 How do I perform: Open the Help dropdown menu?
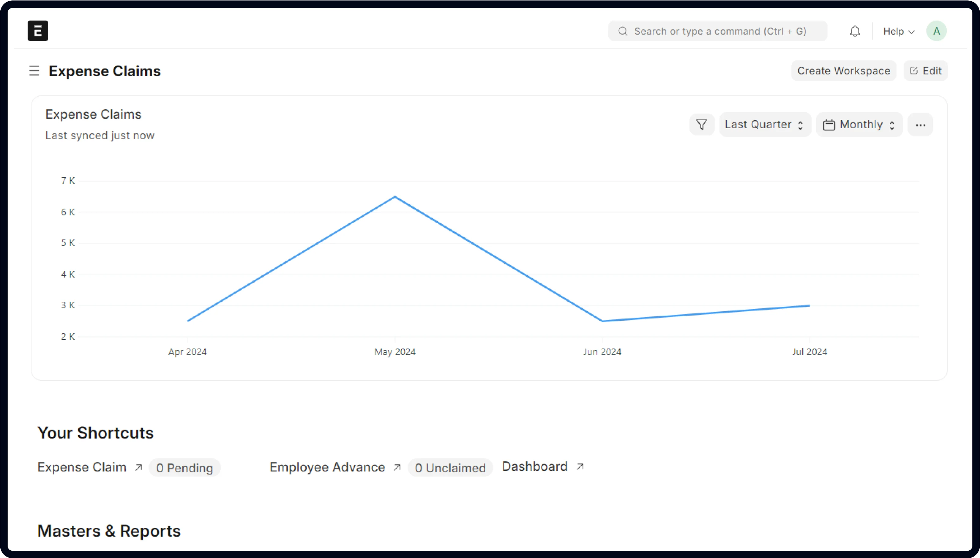[x=898, y=31]
